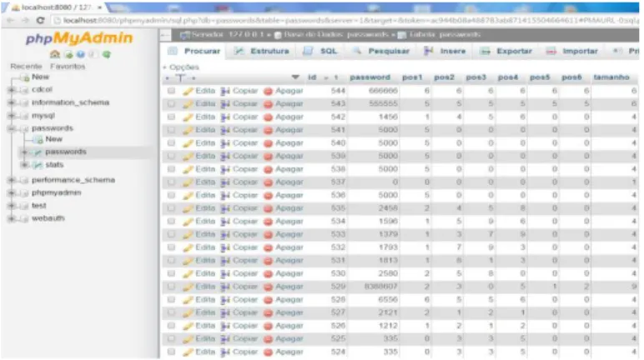Open the Pesquisar tab
The height and width of the screenshot is (360, 644).
(x=380, y=51)
